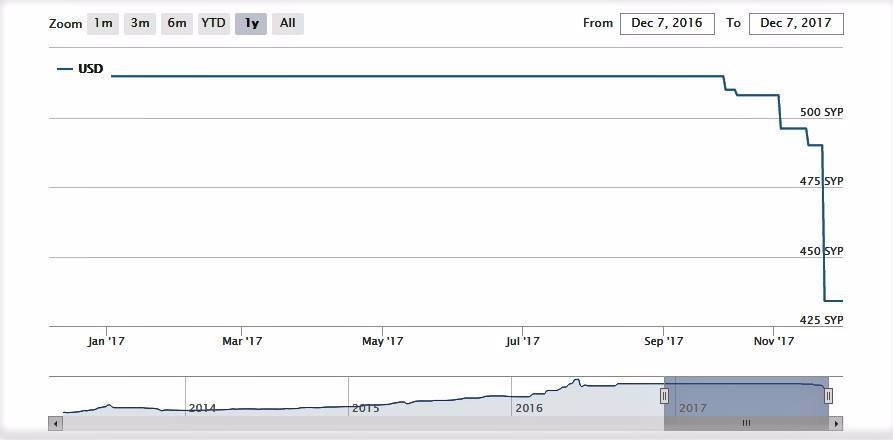Select the 1y zoom range
893x440 pixels.
pos(251,24)
